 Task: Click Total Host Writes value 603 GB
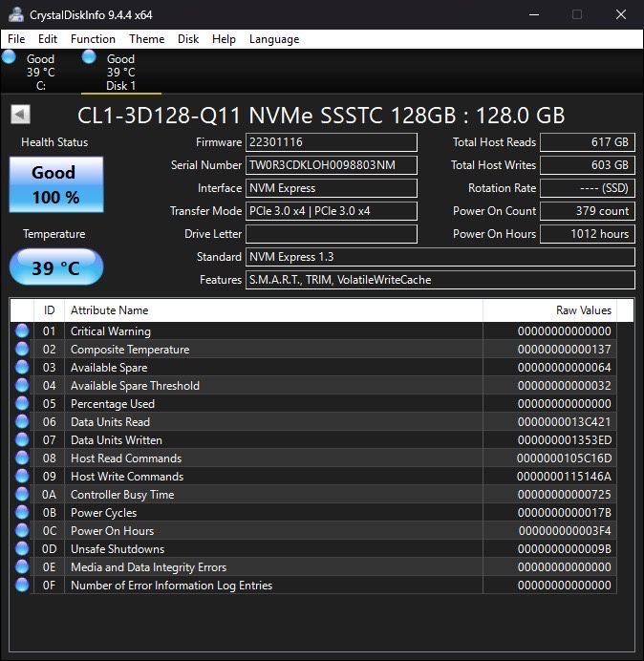click(x=588, y=165)
